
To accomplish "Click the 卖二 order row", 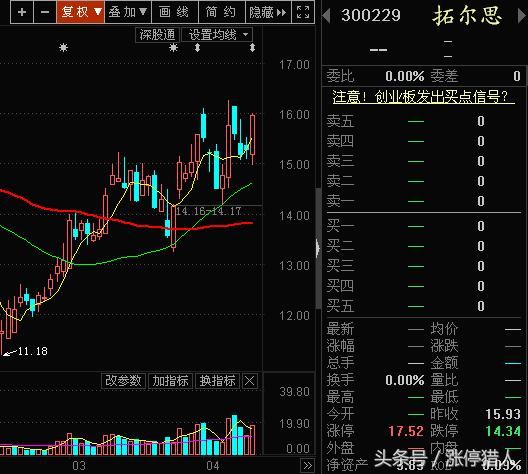I will coord(424,181).
